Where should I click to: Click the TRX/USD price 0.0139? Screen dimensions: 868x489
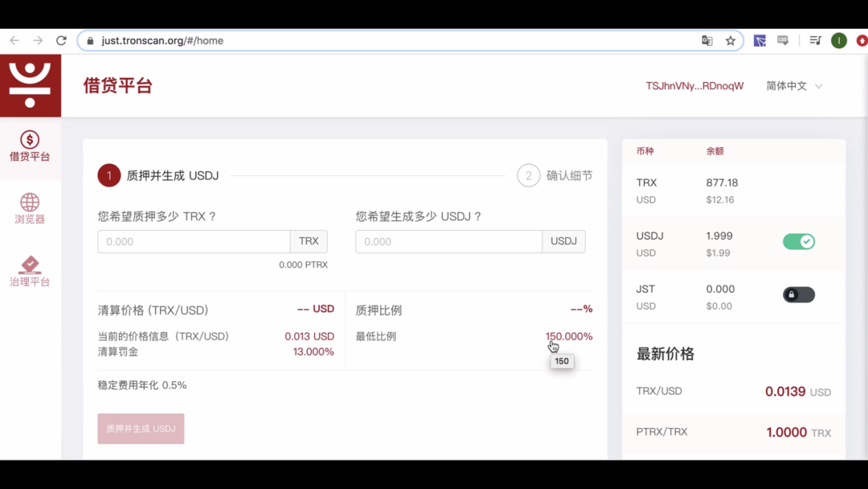point(785,392)
